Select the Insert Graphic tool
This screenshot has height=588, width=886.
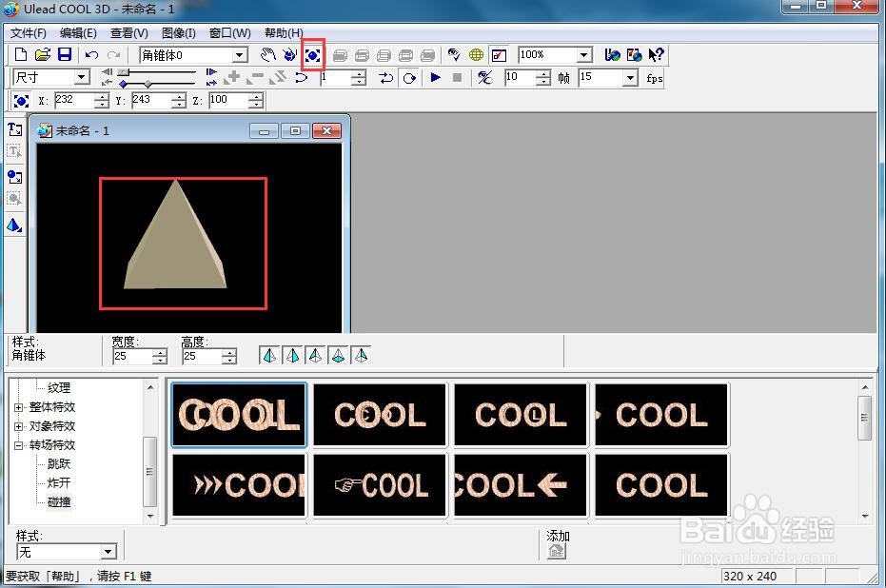[15, 177]
